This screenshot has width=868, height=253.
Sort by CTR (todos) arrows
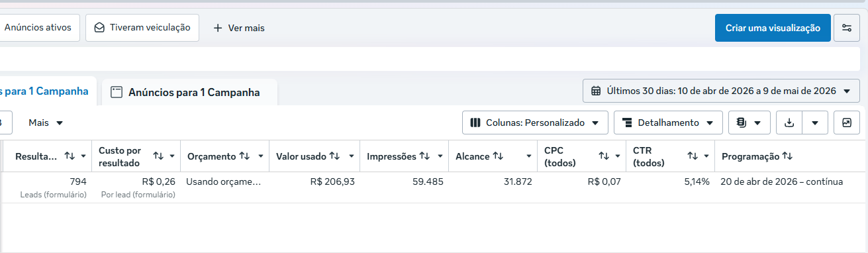(693, 156)
